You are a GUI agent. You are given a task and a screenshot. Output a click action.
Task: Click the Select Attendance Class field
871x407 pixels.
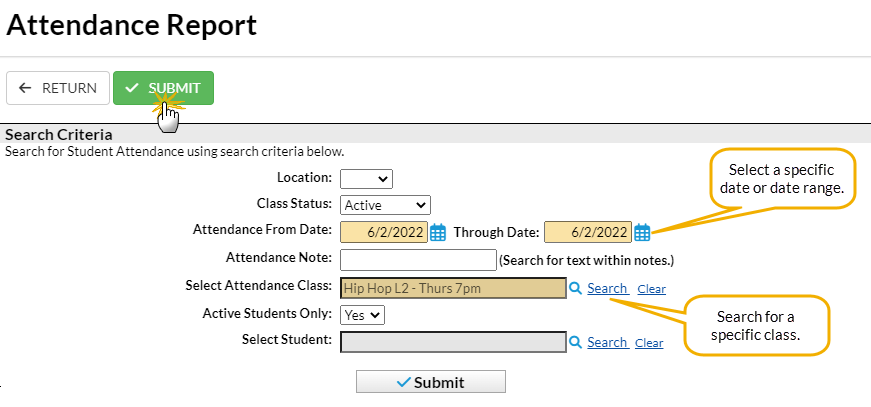(x=453, y=288)
